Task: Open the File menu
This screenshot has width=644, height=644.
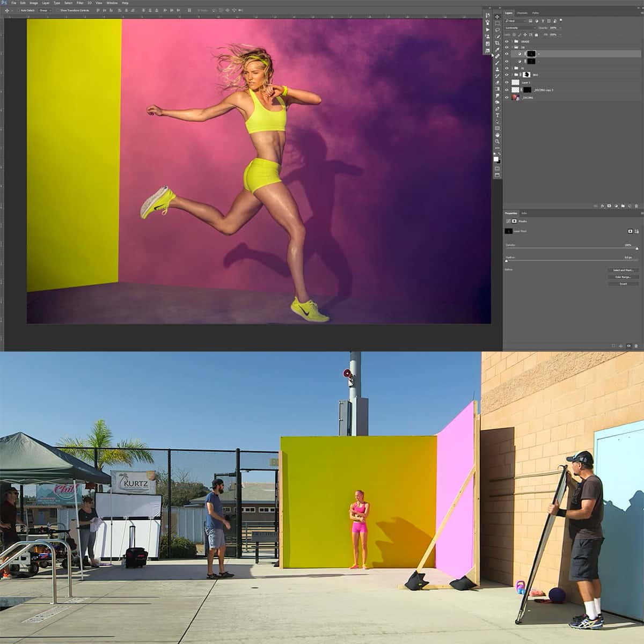Action: [x=13, y=3]
